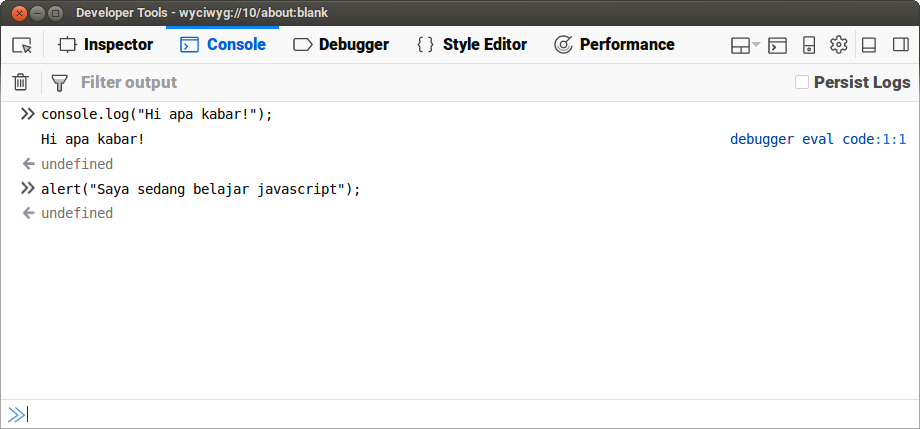Image resolution: width=920 pixels, height=429 pixels.
Task: Activate the element picker icon
Action: click(22, 45)
